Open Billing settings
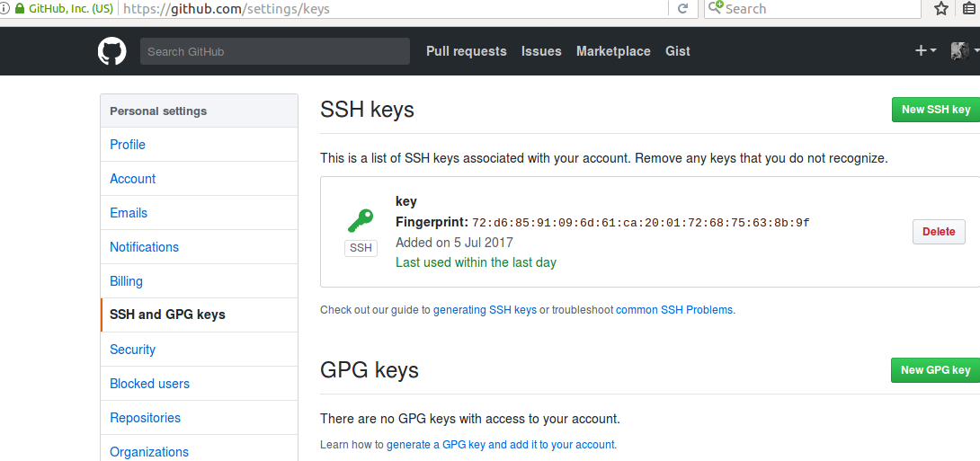The image size is (980, 461). pos(199,281)
